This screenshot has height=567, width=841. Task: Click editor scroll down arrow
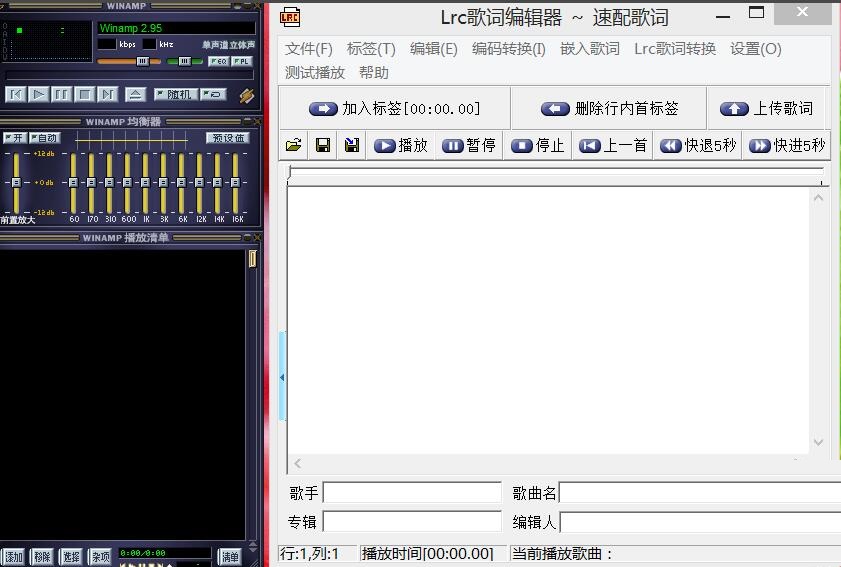point(818,442)
